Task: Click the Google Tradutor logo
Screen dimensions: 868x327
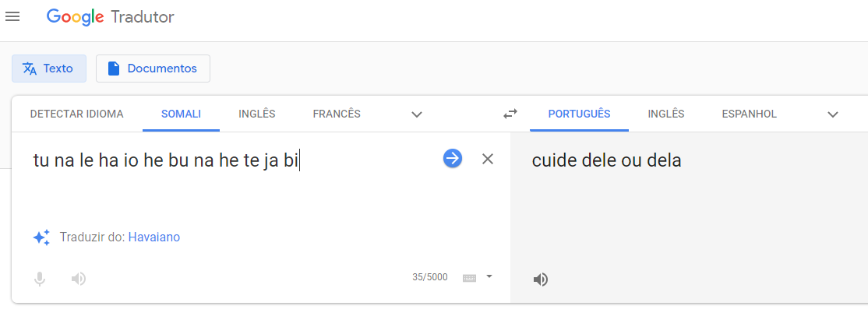Action: pos(110,16)
